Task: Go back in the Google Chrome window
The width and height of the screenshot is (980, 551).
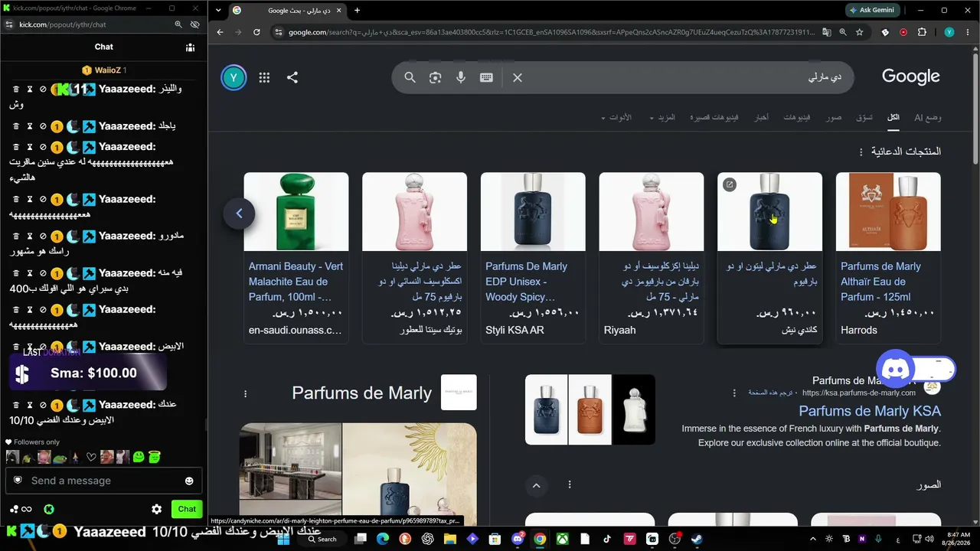Action: coord(220,32)
